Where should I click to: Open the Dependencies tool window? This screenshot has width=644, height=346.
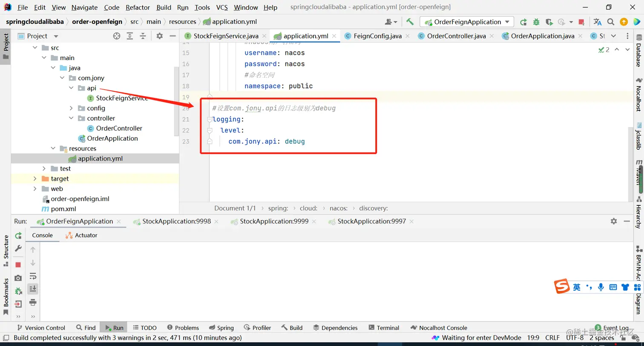coord(335,328)
